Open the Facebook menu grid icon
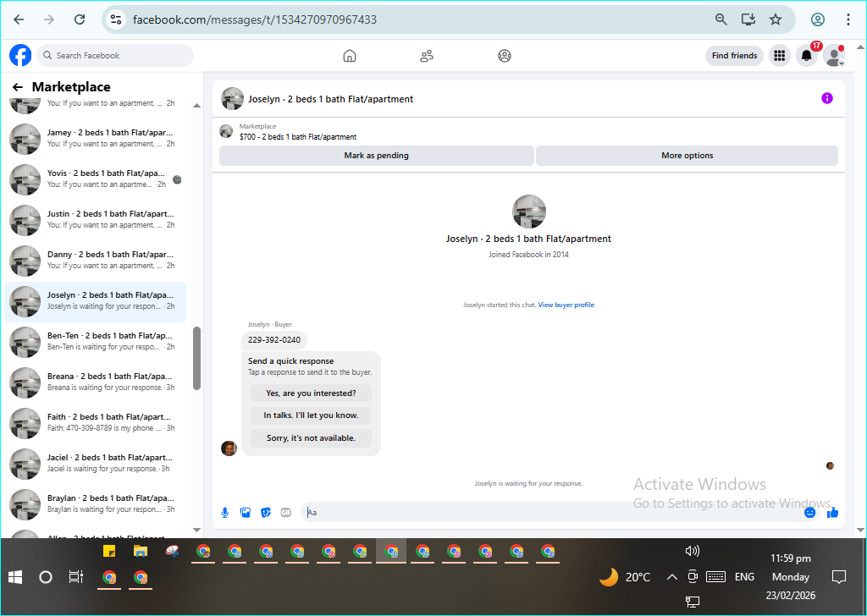The height and width of the screenshot is (616, 867). point(780,55)
